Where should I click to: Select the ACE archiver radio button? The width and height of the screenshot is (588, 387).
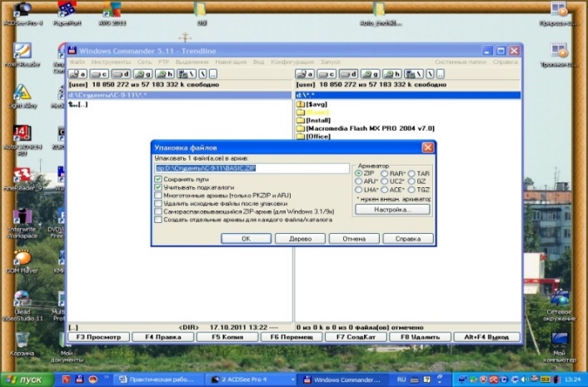tap(385, 190)
